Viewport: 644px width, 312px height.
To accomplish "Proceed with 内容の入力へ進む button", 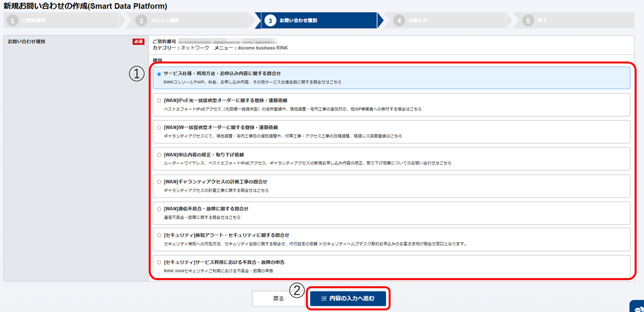I will (x=348, y=298).
